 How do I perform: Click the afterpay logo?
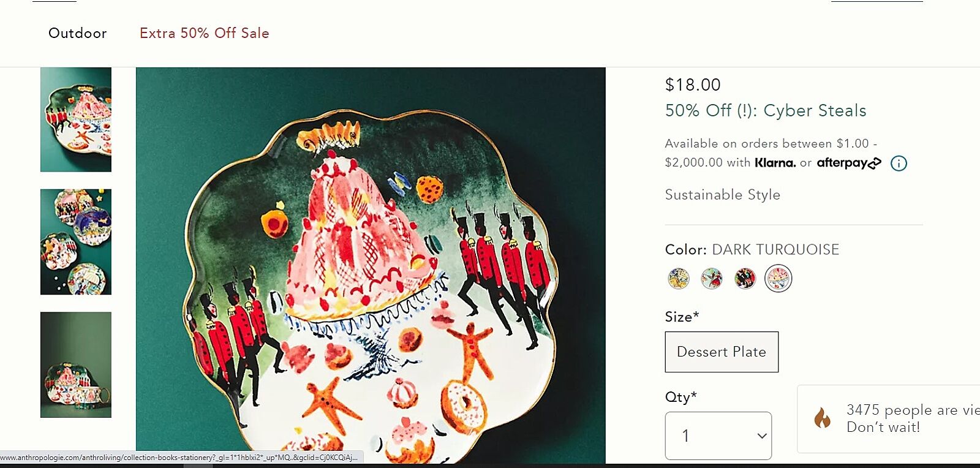849,163
